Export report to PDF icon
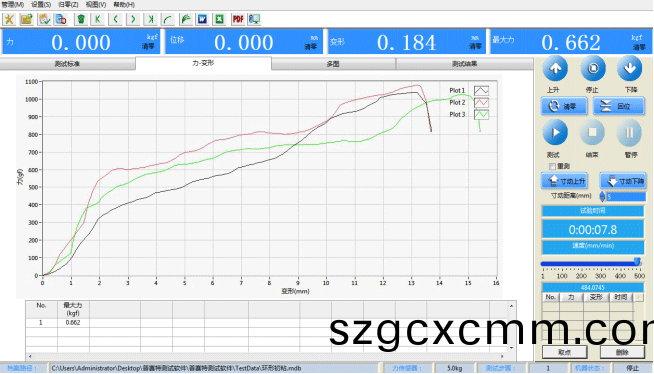The height and width of the screenshot is (374, 654). point(238,19)
